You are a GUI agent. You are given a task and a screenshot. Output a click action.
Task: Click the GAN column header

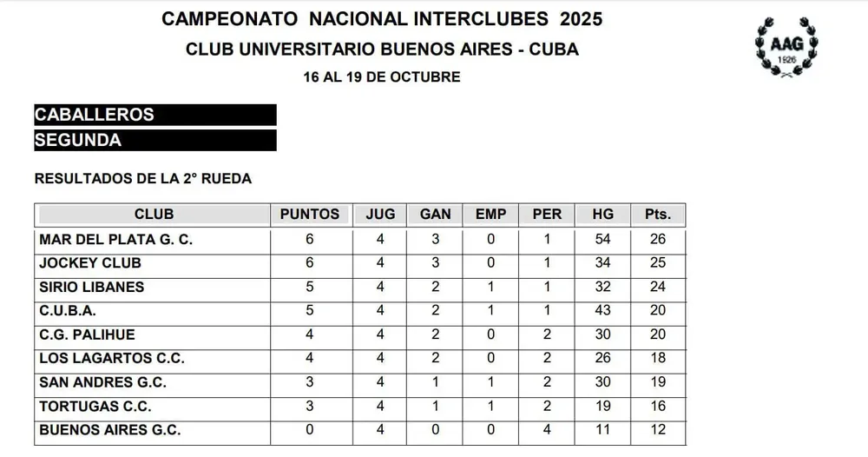point(435,215)
